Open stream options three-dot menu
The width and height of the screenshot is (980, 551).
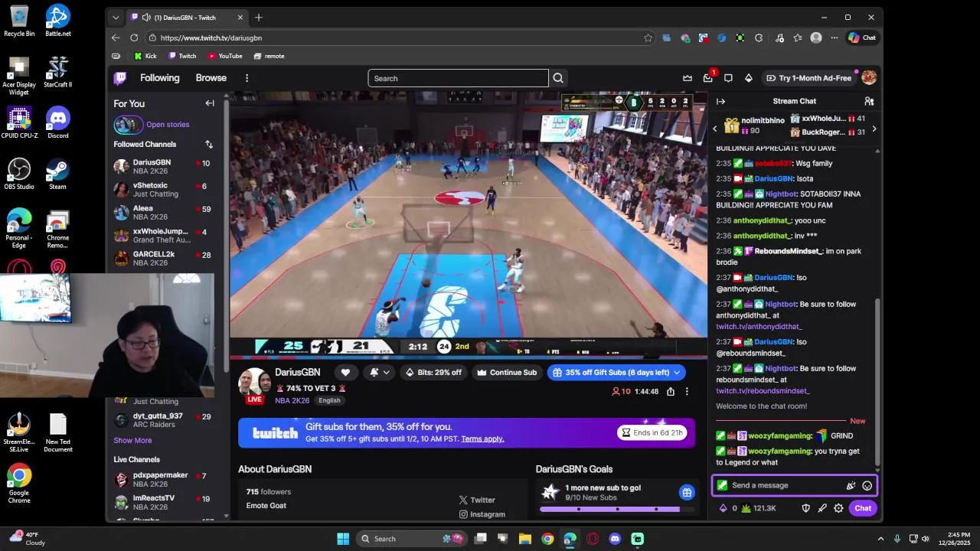tap(687, 392)
